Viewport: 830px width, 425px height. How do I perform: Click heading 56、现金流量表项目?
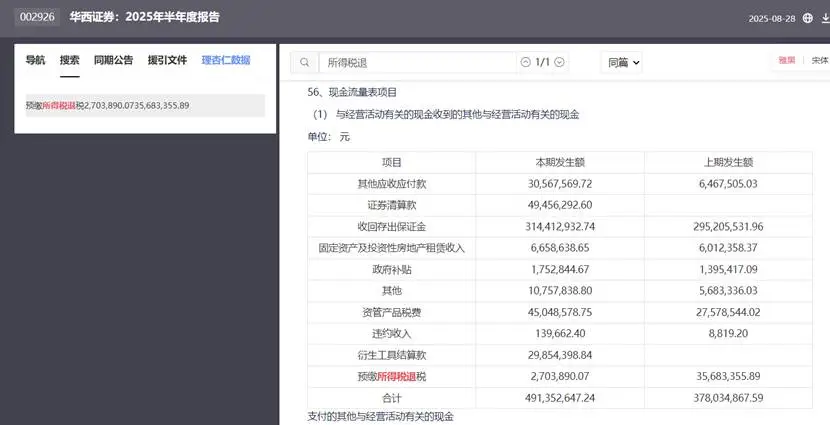[352, 92]
